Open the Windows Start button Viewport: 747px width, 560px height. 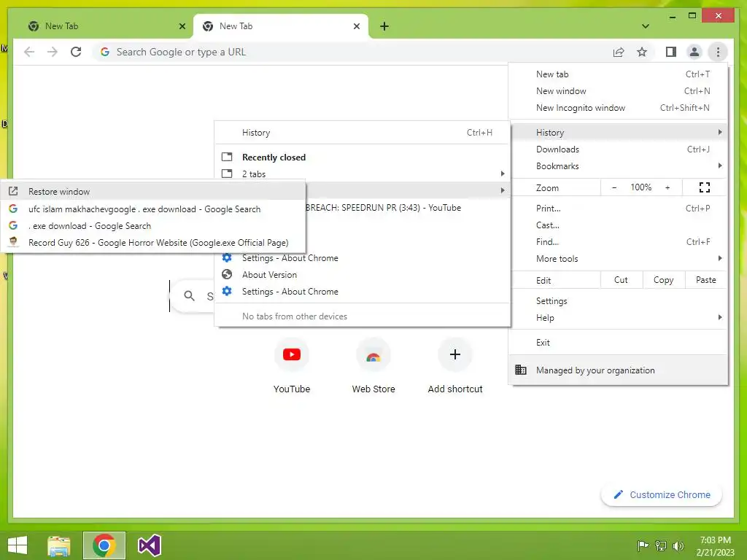point(18,545)
